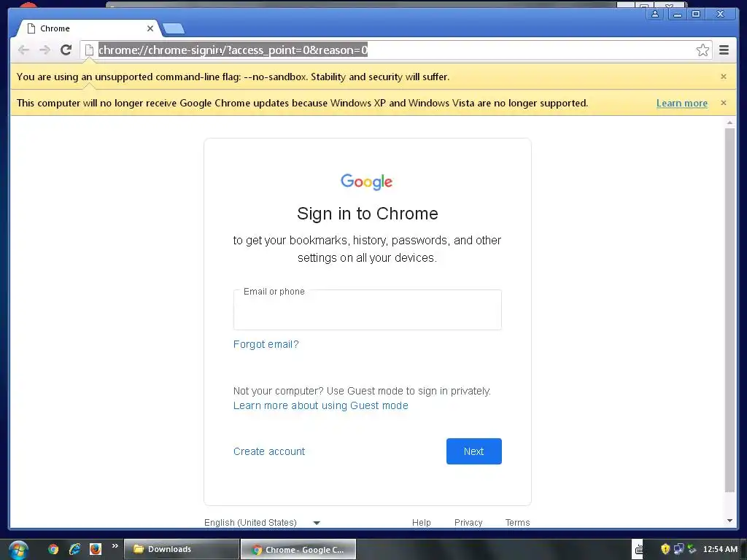Open Learn more about using Guest mode
The width and height of the screenshot is (747, 560).
[x=321, y=405]
